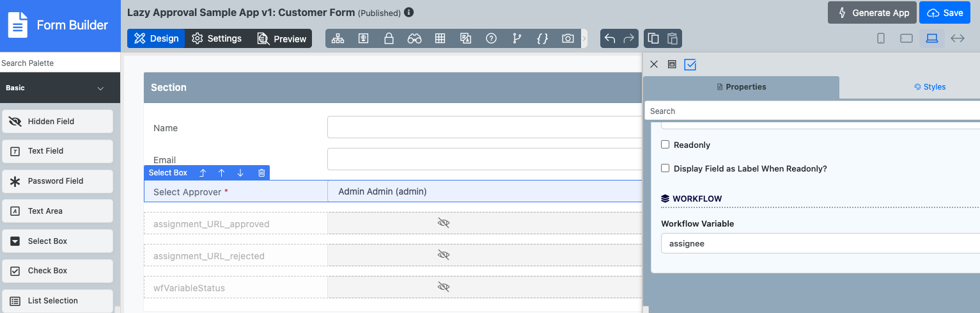This screenshot has height=313, width=980.
Task: Open the Select Approver dropdown
Action: (485, 191)
